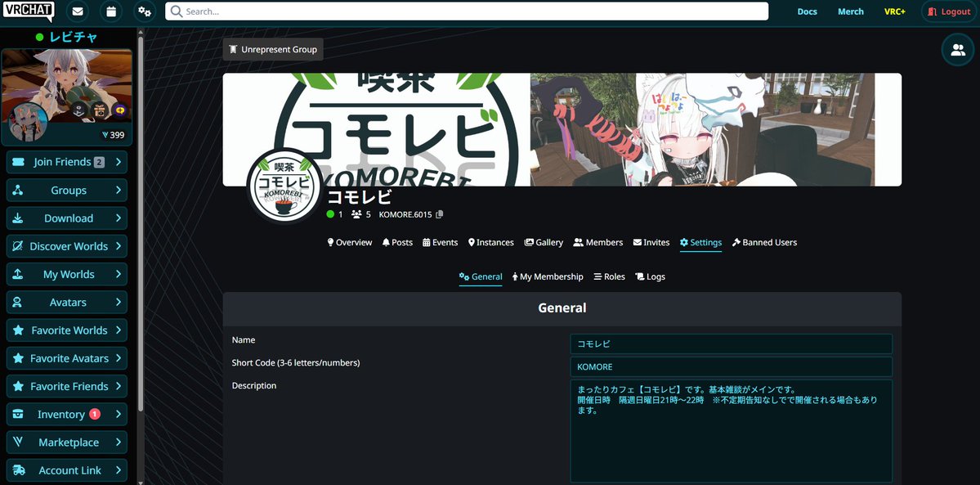Screen dimensions: 980x485
Task: Expand Avatars sidebar chevron
Action: pos(119,303)
